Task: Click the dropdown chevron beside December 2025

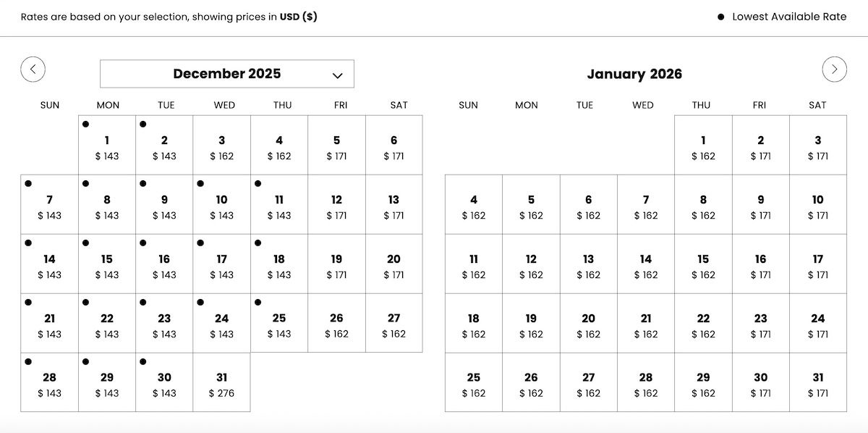Action: (x=337, y=75)
